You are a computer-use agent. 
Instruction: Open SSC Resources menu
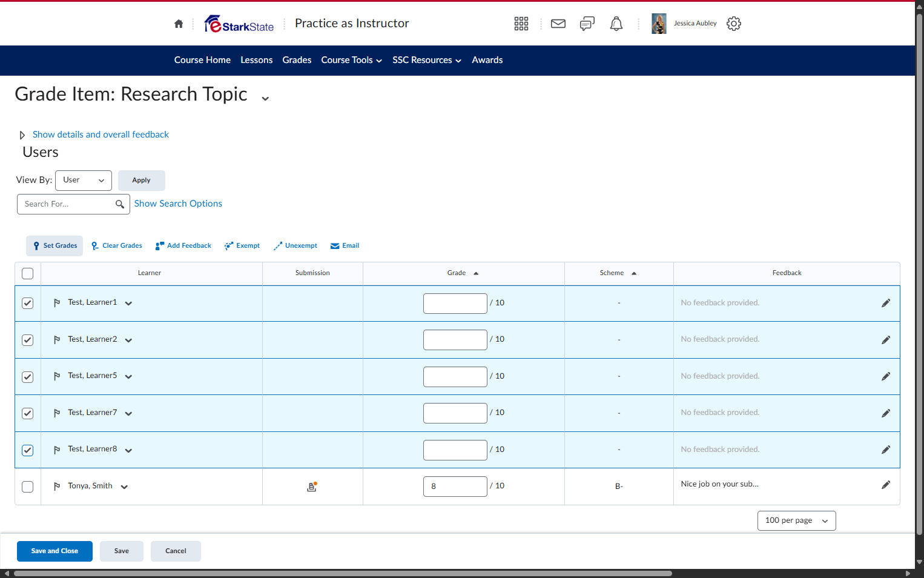coord(427,60)
